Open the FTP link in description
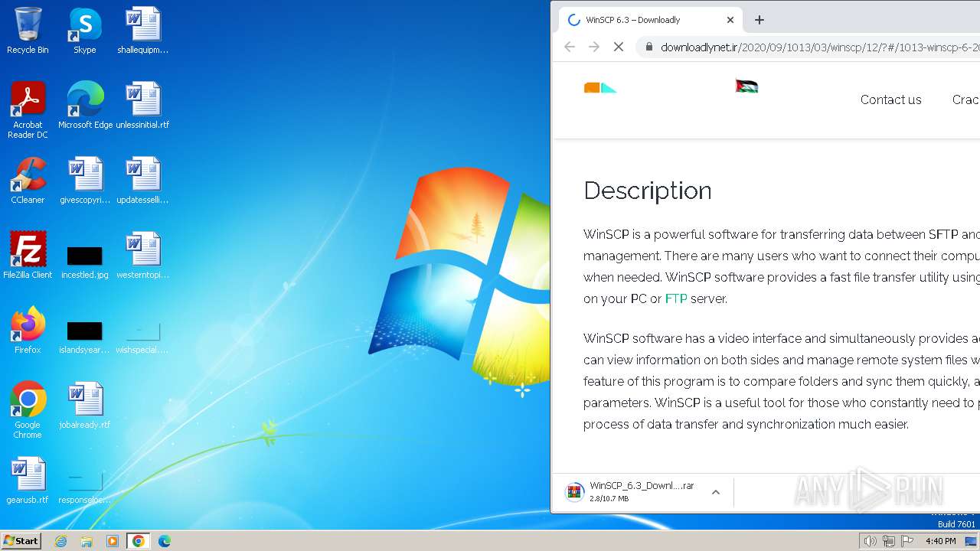The height and width of the screenshot is (551, 980). click(x=676, y=298)
